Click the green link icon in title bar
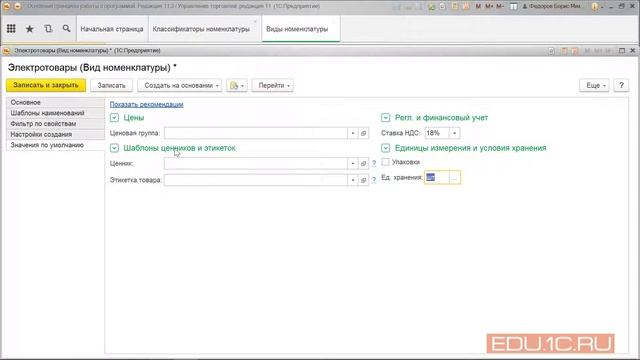The height and width of the screenshot is (360, 640). 431,7
